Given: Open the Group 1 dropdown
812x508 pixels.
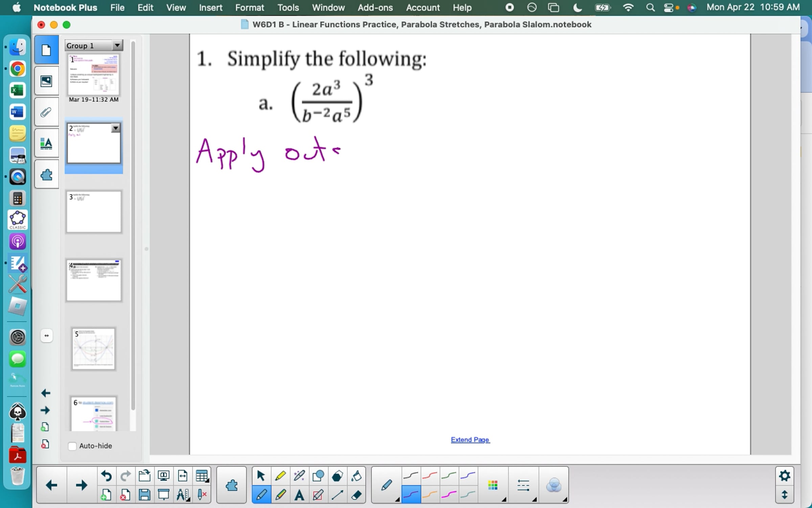Looking at the screenshot, I should [x=117, y=45].
